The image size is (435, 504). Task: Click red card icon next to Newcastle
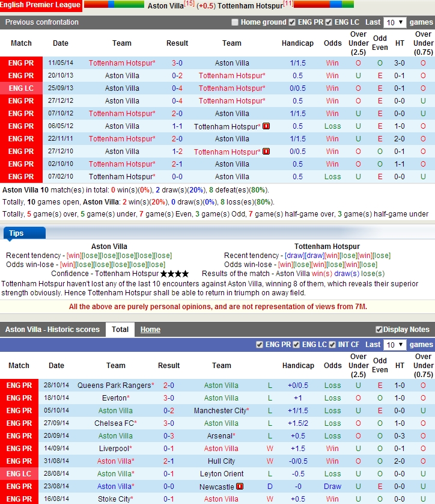click(x=240, y=487)
